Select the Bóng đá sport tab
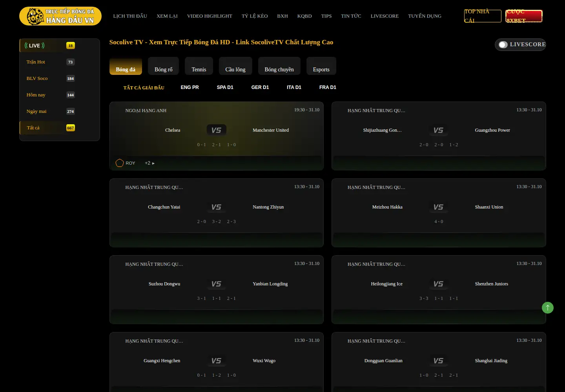 click(126, 66)
